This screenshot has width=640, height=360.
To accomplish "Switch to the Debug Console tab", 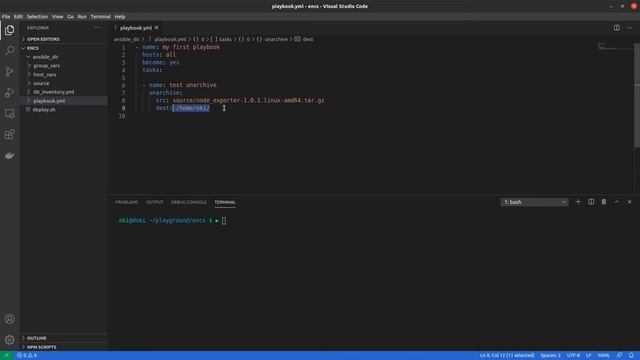I will click(189, 202).
